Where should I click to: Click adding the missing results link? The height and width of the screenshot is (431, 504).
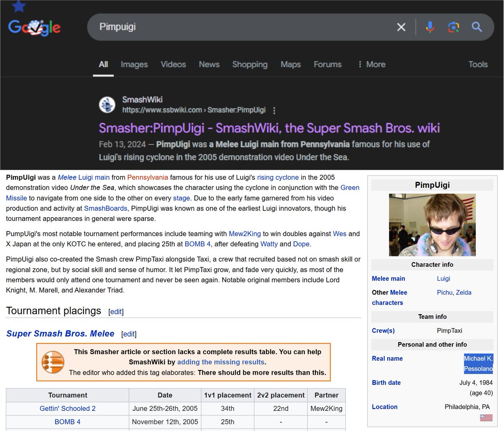(x=221, y=362)
